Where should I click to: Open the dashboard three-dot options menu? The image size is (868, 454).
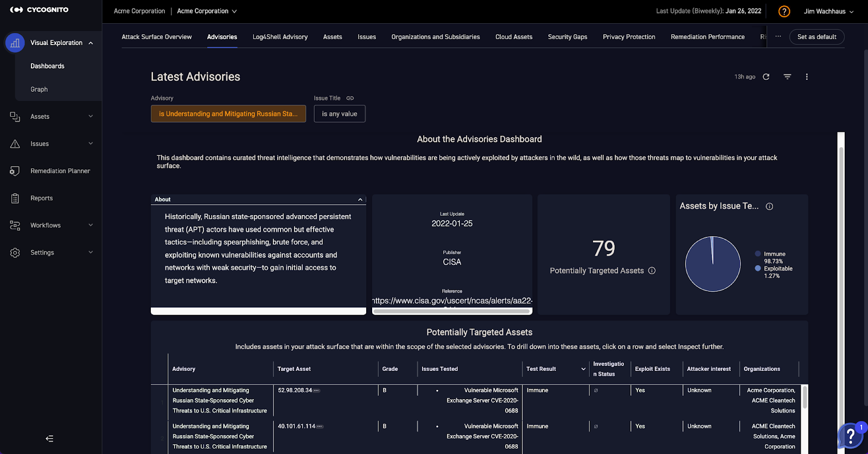tap(807, 77)
